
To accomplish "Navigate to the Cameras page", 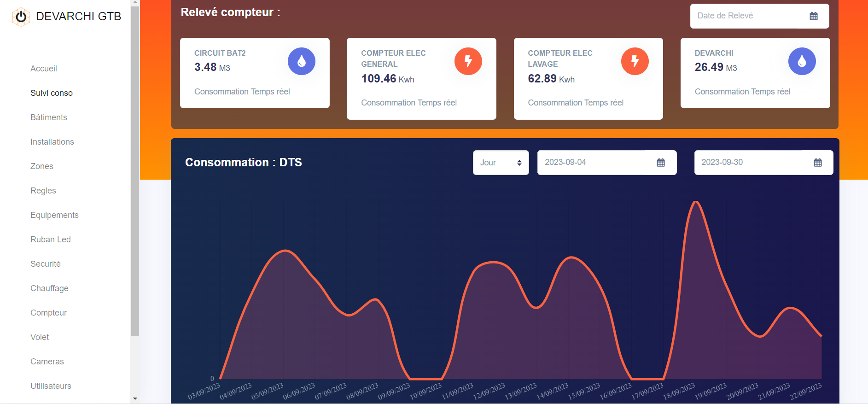I will point(47,362).
